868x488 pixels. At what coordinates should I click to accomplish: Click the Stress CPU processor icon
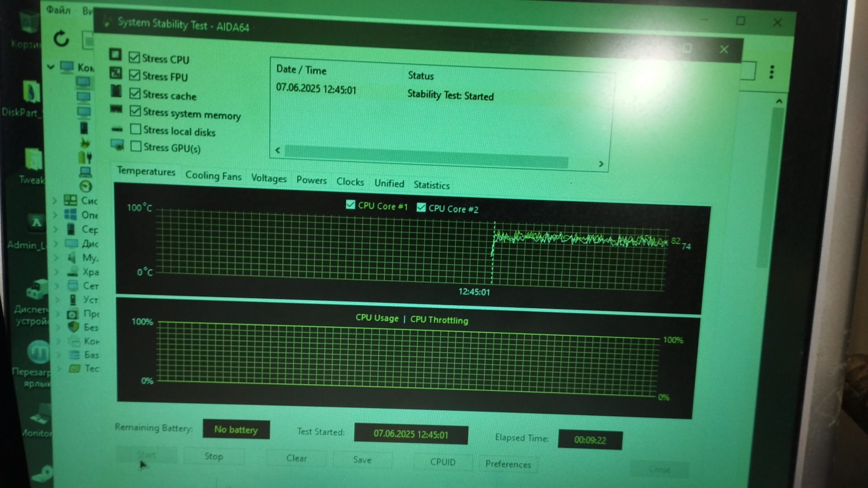click(x=115, y=55)
